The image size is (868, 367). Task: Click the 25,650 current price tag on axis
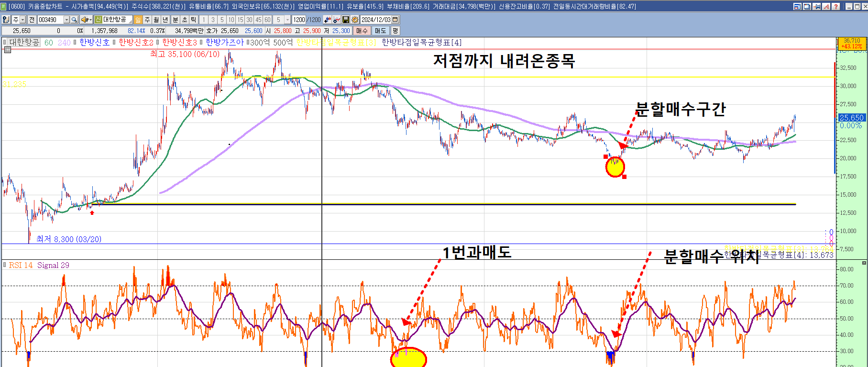click(x=851, y=118)
